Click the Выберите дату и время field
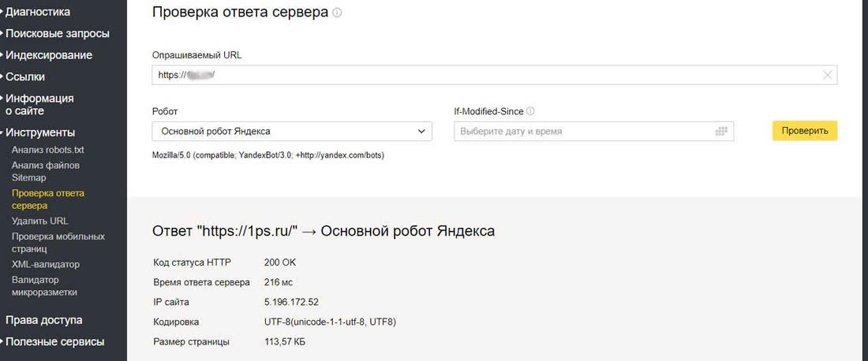The image size is (868, 361). 584,131
